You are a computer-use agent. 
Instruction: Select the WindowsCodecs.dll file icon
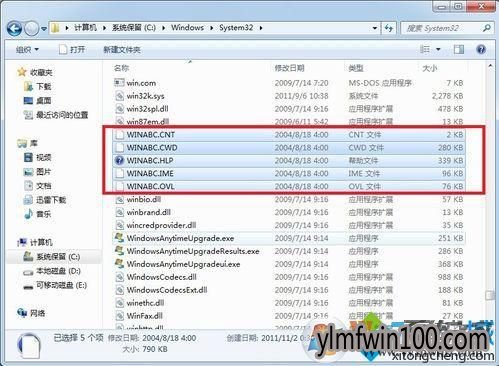[x=119, y=277]
